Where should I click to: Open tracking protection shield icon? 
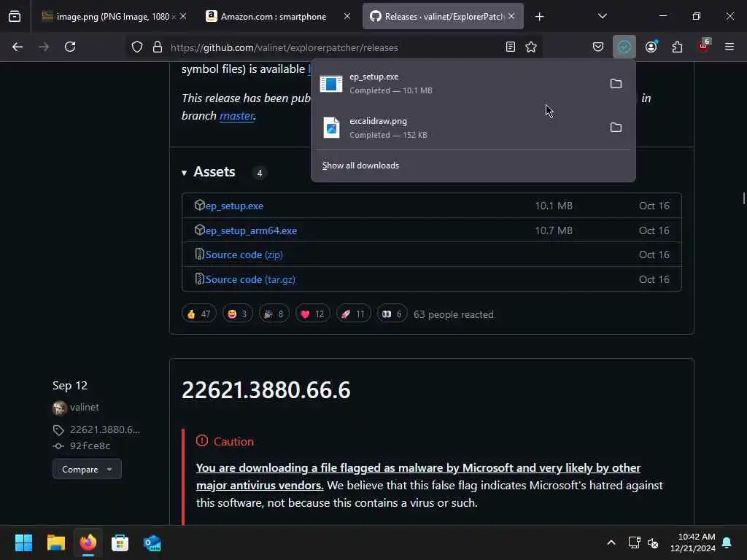pyautogui.click(x=136, y=47)
